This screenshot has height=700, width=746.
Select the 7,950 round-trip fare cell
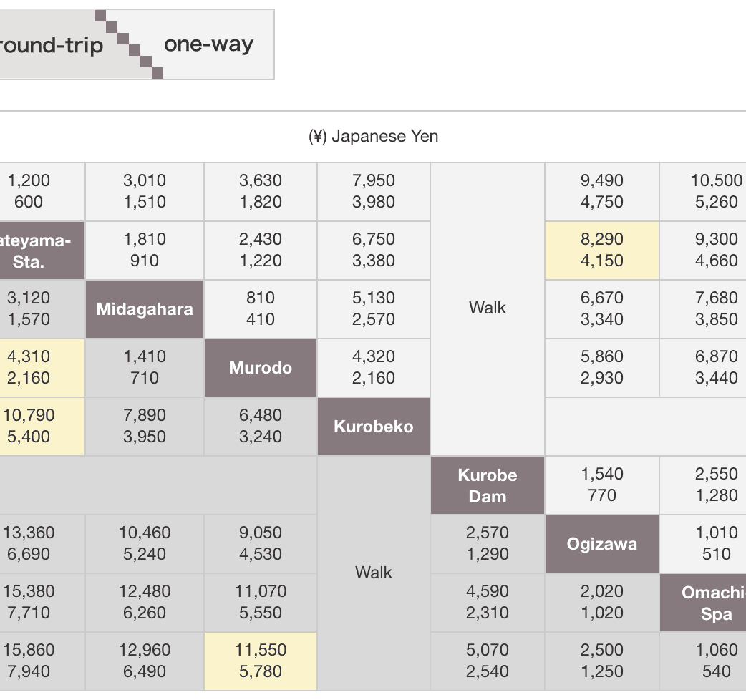click(x=374, y=191)
